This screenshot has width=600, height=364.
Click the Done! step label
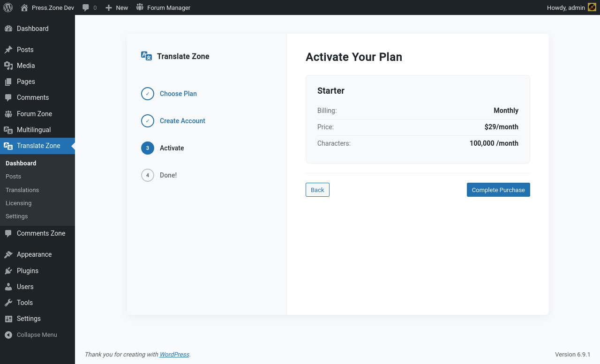coord(168,175)
